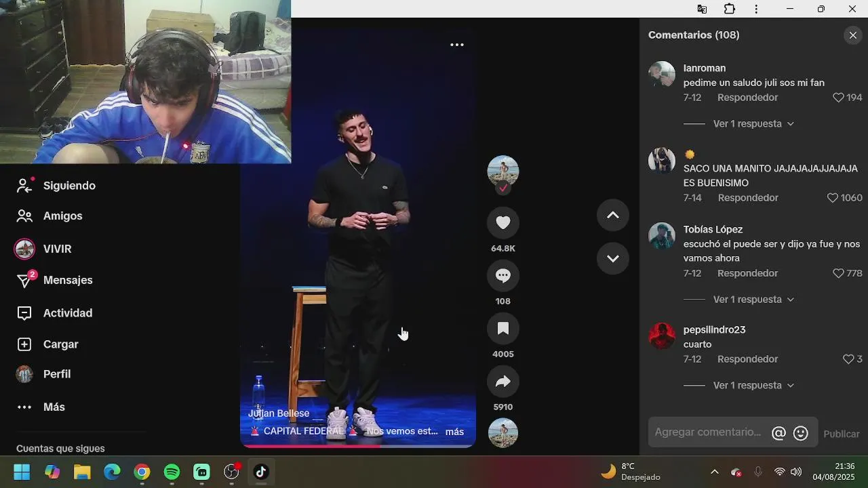Open the green Streamlabs icon in the taskbar
This screenshot has height=488, width=868.
click(x=201, y=472)
